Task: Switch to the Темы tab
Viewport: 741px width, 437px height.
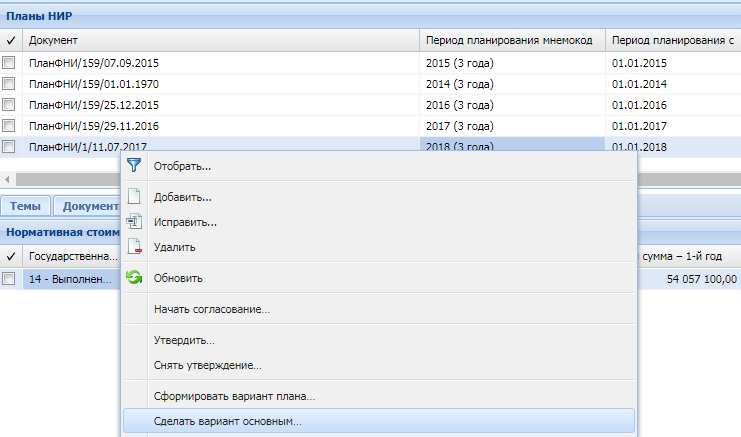Action: pos(26,206)
